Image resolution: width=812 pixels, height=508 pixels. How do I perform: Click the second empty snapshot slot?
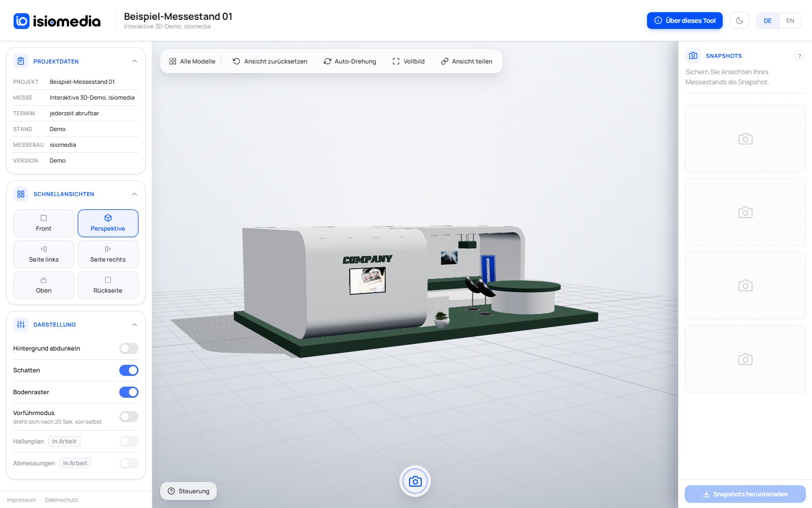pos(745,212)
